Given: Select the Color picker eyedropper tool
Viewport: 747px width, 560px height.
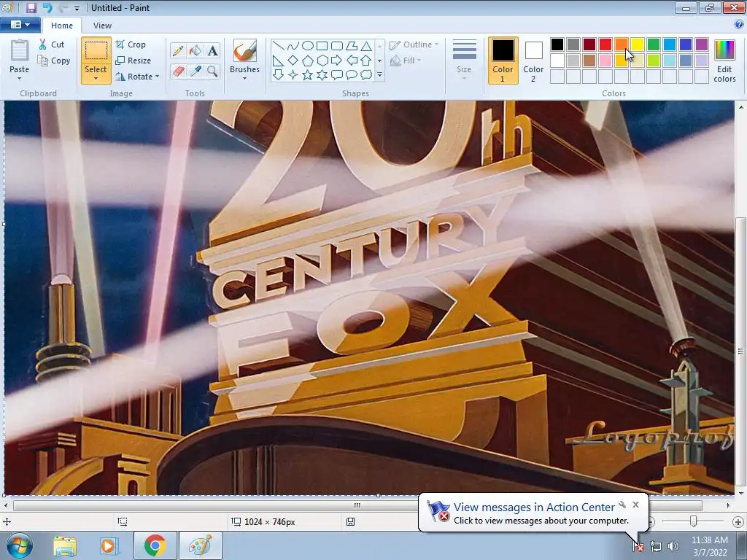Looking at the screenshot, I should [x=196, y=71].
